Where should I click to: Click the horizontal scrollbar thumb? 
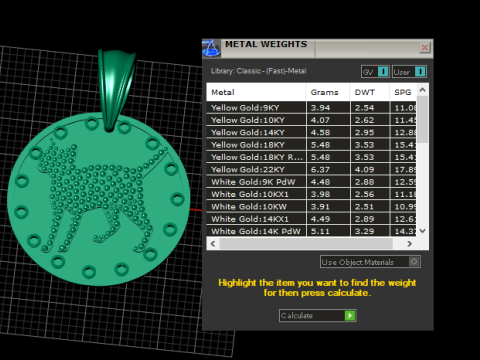tap(306, 244)
